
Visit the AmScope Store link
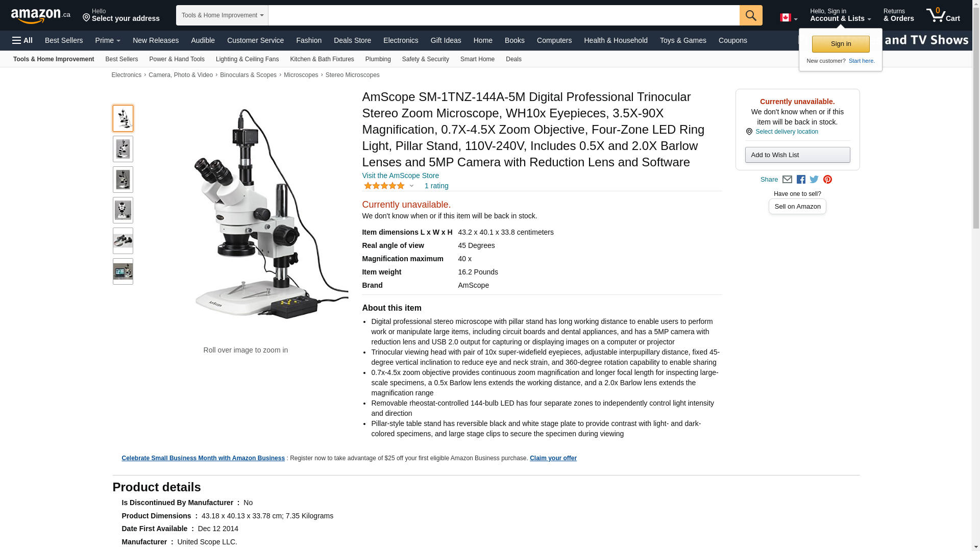(x=401, y=176)
